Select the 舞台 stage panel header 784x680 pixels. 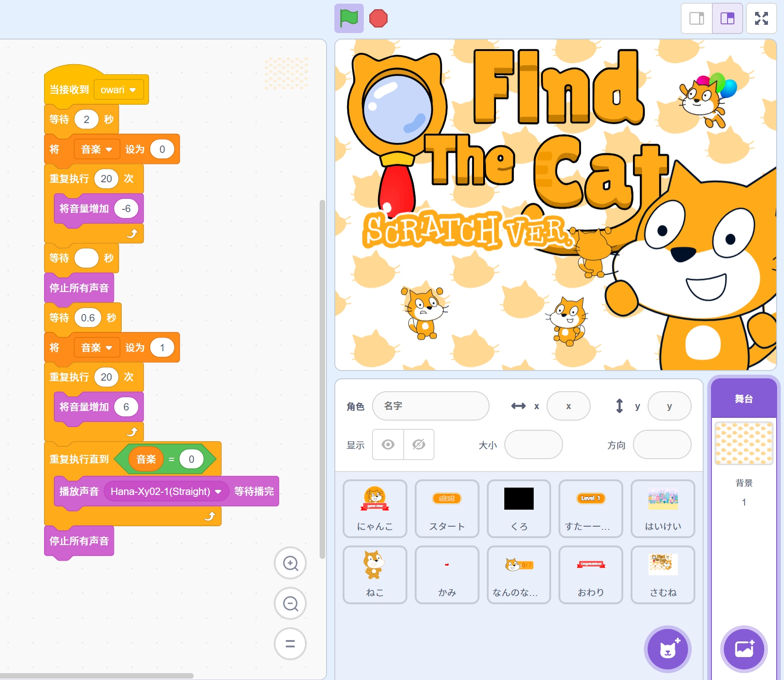click(x=744, y=399)
